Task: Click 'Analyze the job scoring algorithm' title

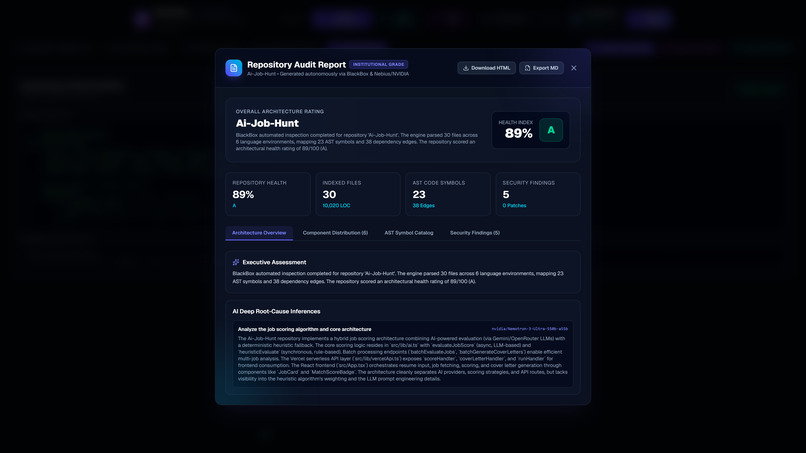Action: 304,329
